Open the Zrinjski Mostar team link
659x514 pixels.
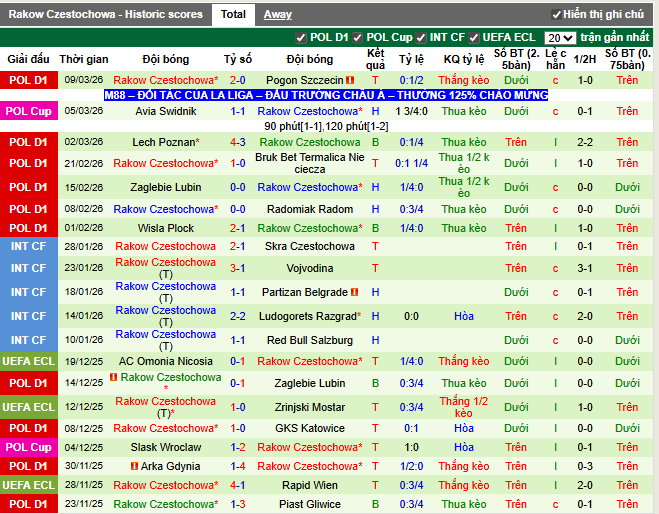click(x=310, y=407)
